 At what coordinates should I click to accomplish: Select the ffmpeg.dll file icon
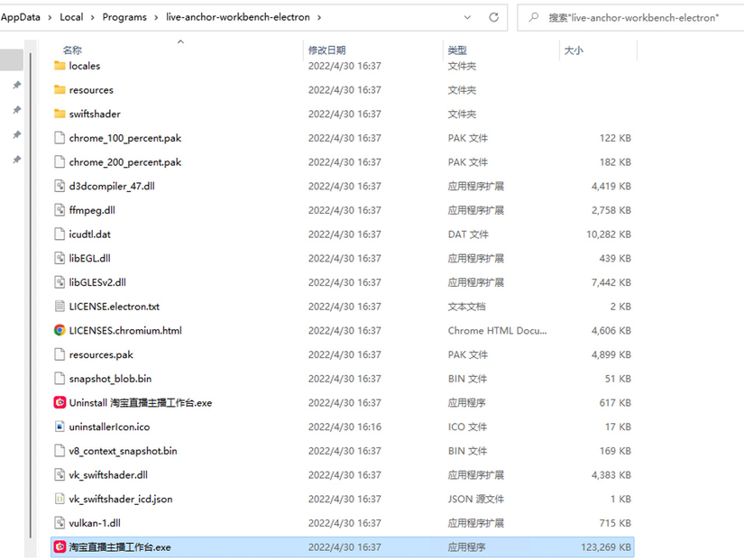click(60, 210)
